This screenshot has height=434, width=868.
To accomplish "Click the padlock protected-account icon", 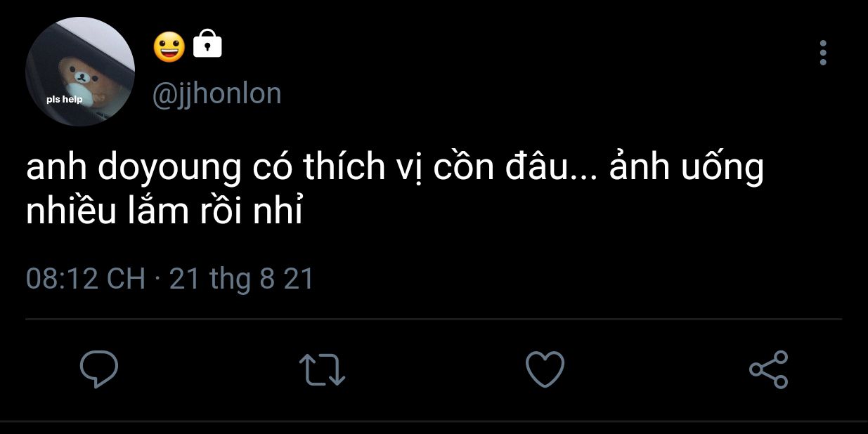I will 207,44.
